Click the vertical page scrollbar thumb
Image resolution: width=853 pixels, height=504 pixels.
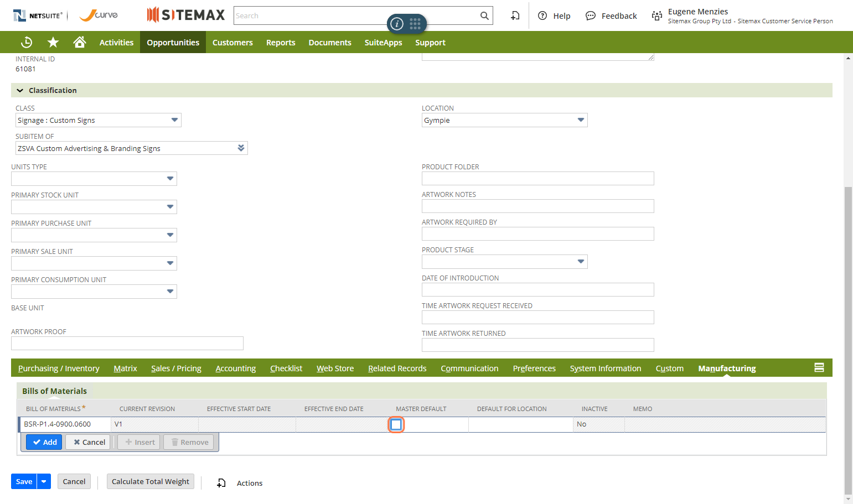click(x=848, y=340)
